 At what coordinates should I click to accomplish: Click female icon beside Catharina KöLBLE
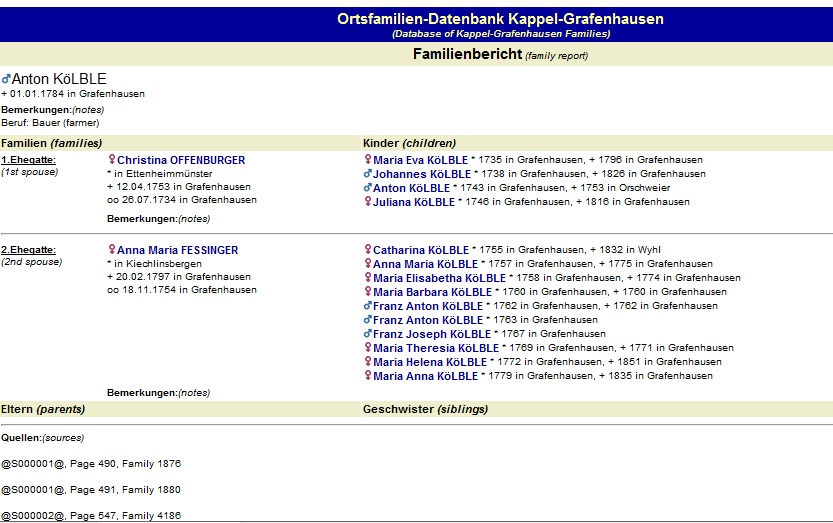point(368,250)
